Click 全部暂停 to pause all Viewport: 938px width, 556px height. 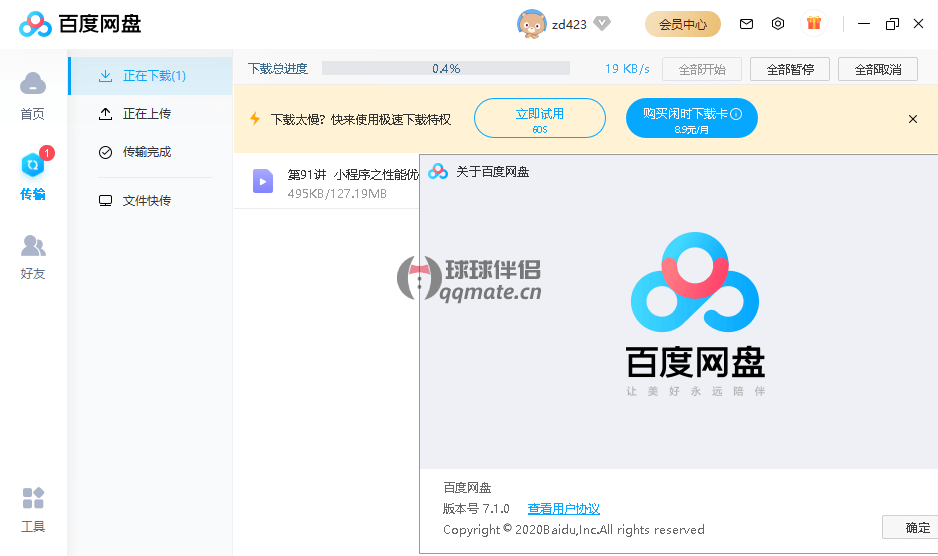pyautogui.click(x=790, y=69)
